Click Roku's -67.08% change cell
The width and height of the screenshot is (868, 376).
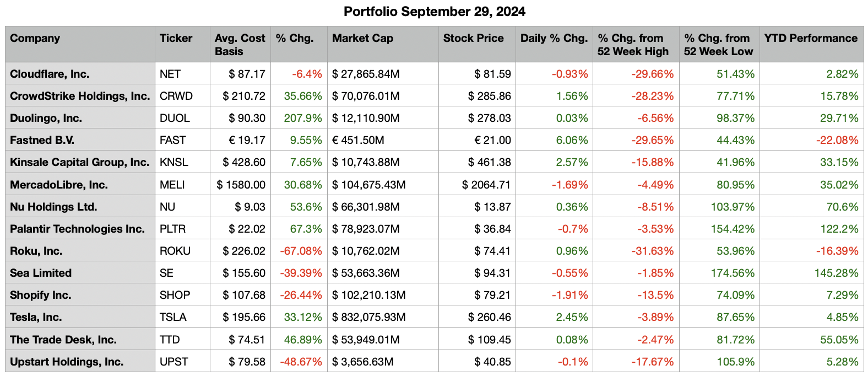point(301,251)
